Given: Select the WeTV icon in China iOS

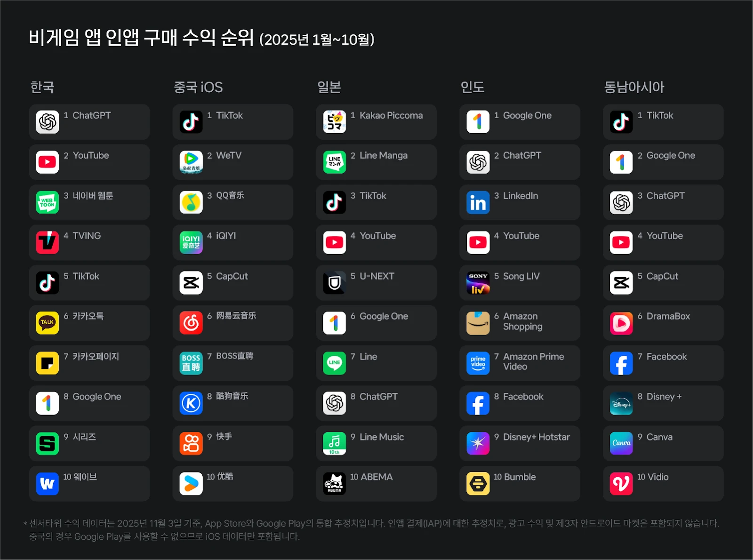Looking at the screenshot, I should 191,162.
